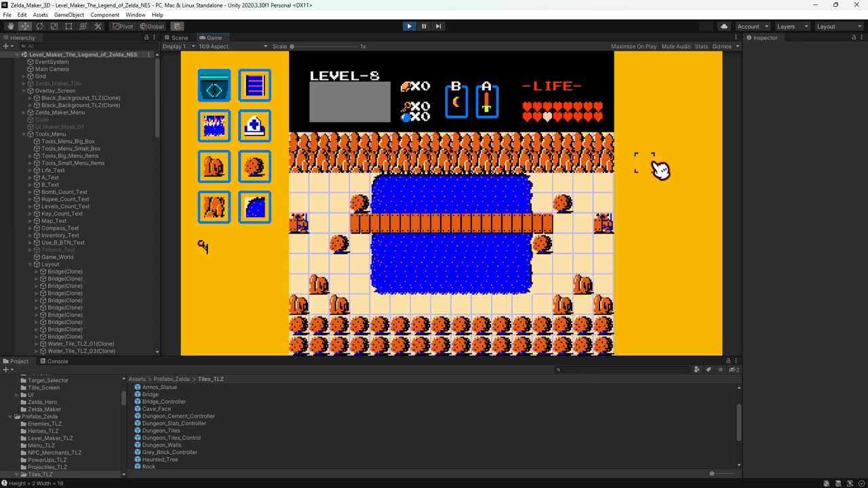The image size is (868, 488).
Task: Click the B item slot in HUD
Action: coord(456,100)
